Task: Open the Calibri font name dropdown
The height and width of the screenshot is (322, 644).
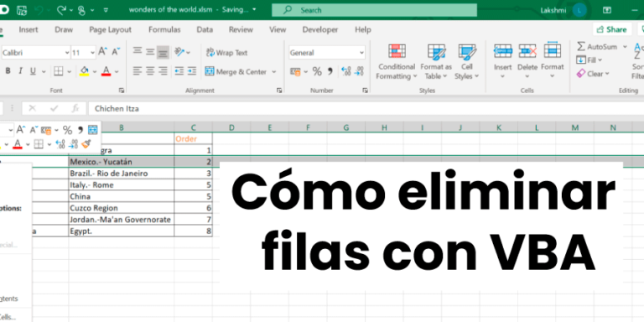Action: click(67, 53)
